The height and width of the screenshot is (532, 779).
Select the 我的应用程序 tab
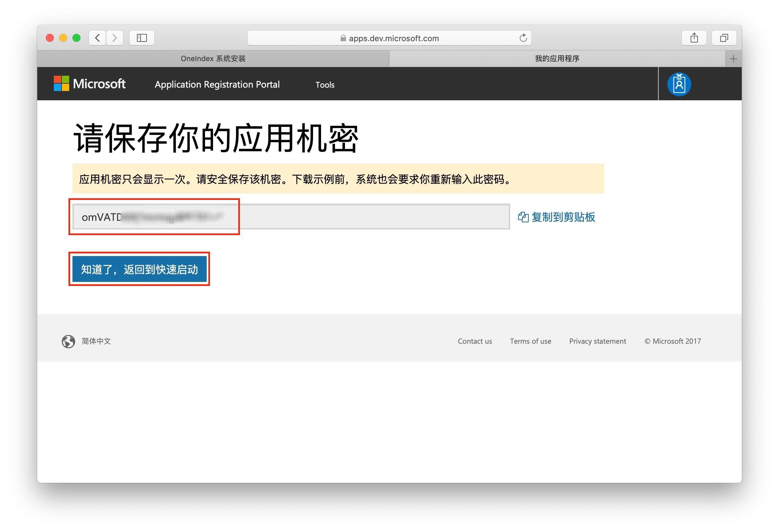(557, 59)
